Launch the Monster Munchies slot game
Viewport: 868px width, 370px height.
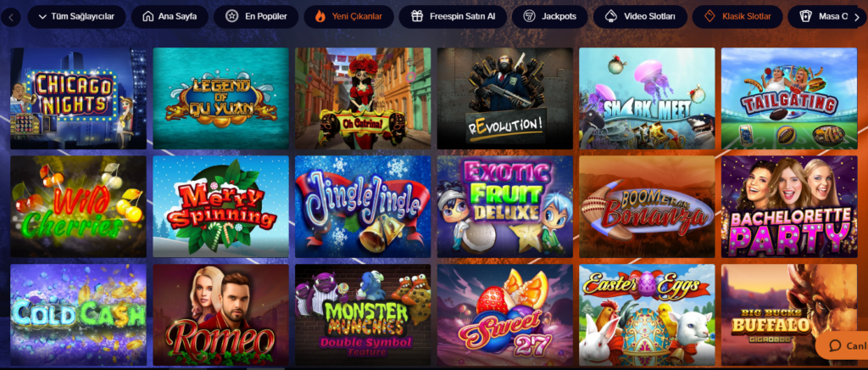363,315
